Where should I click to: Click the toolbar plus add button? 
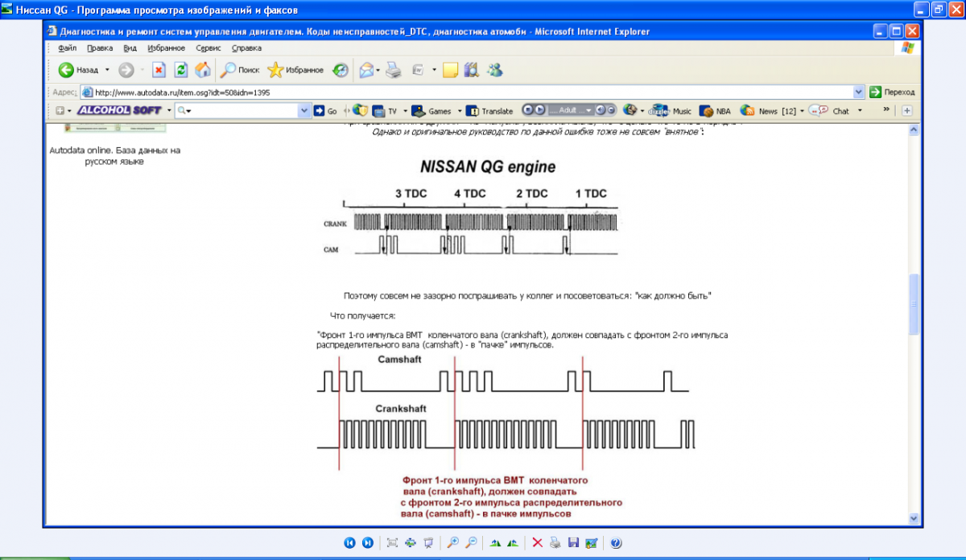pos(907,110)
